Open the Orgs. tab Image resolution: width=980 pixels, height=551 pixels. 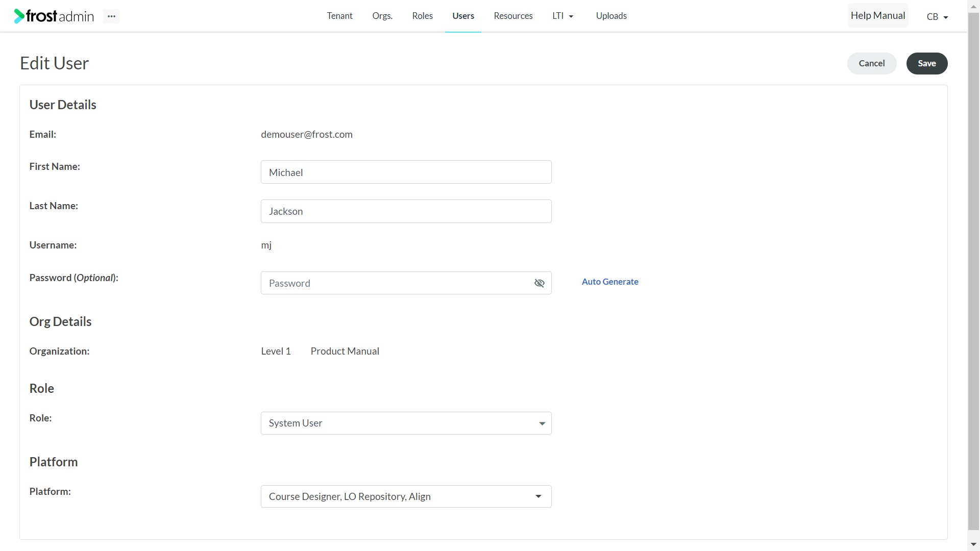pyautogui.click(x=382, y=16)
